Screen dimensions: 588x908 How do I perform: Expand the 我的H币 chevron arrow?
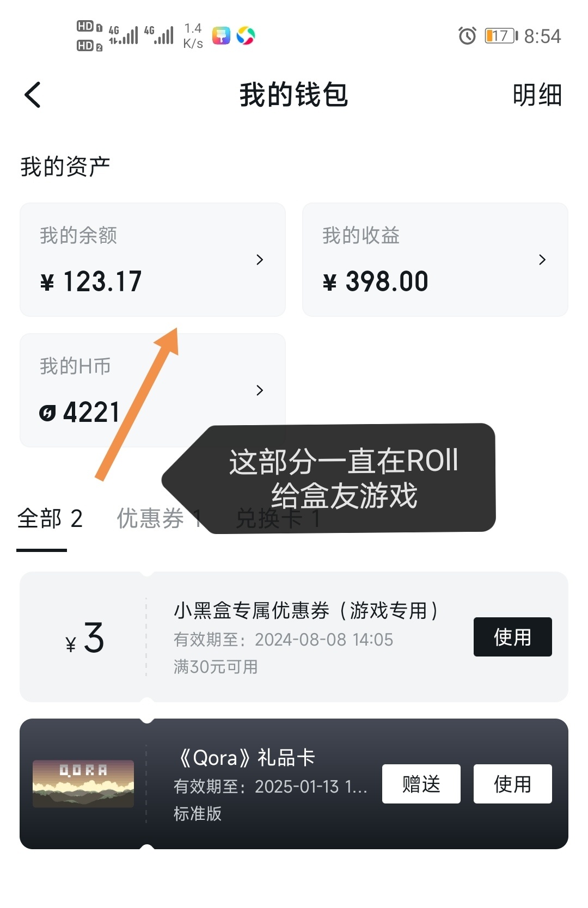point(260,390)
